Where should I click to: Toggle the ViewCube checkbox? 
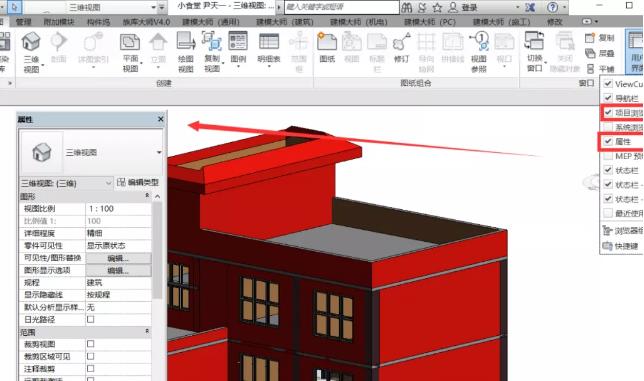pos(608,84)
